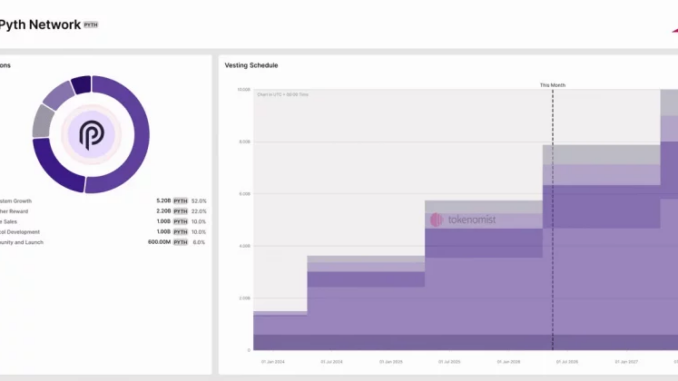Click the PYTH badge in the 2.20B row
The image size is (678, 381).
click(x=181, y=211)
